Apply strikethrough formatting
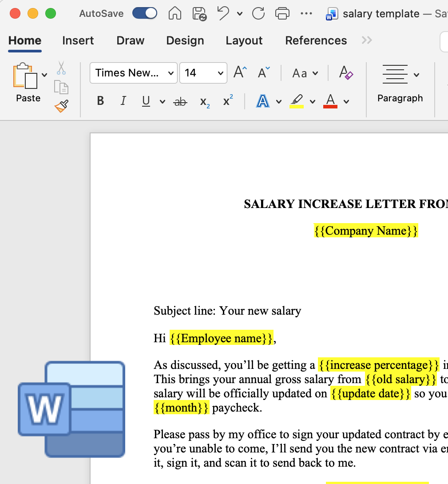The width and height of the screenshot is (448, 484). 179,101
